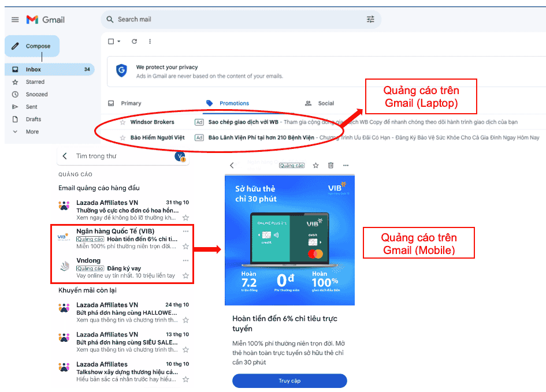Click the VIB credit card banner image
This screenshot has width=546, height=392.
(289, 240)
